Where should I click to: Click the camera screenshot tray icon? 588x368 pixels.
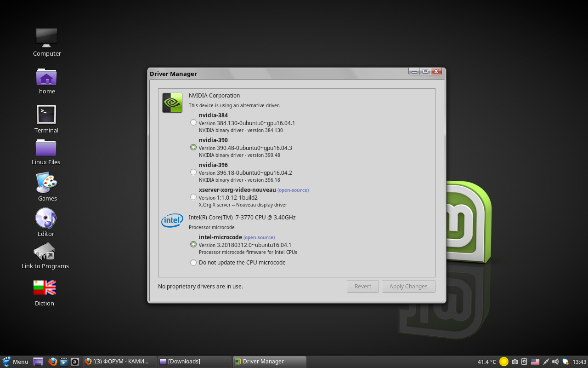[x=515, y=362]
